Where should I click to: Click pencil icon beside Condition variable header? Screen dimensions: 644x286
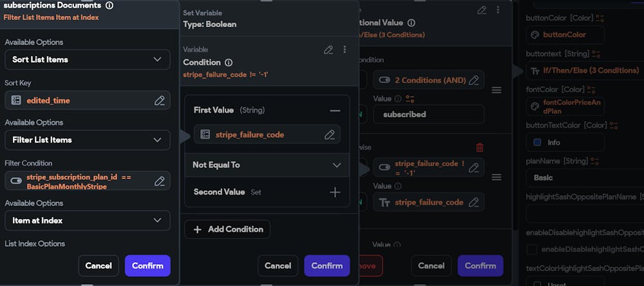tap(328, 50)
